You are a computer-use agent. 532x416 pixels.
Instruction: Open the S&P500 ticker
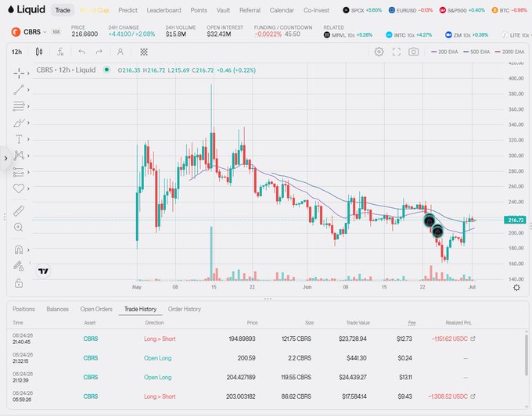click(462, 10)
